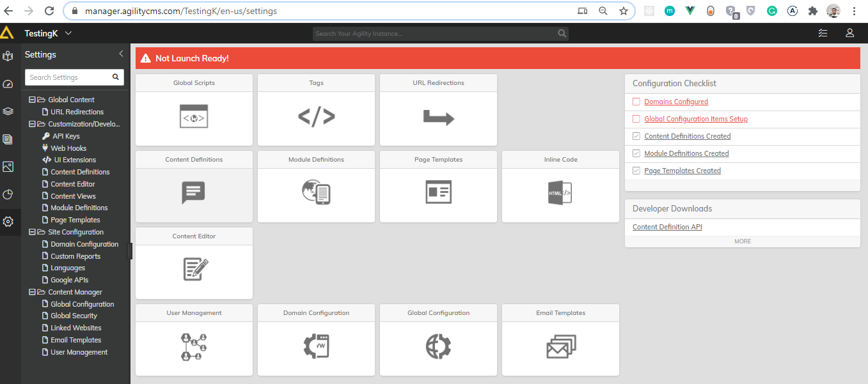This screenshot has height=384, width=868.
Task: Open the pie chart reports icon in left rail
Action: 8,194
